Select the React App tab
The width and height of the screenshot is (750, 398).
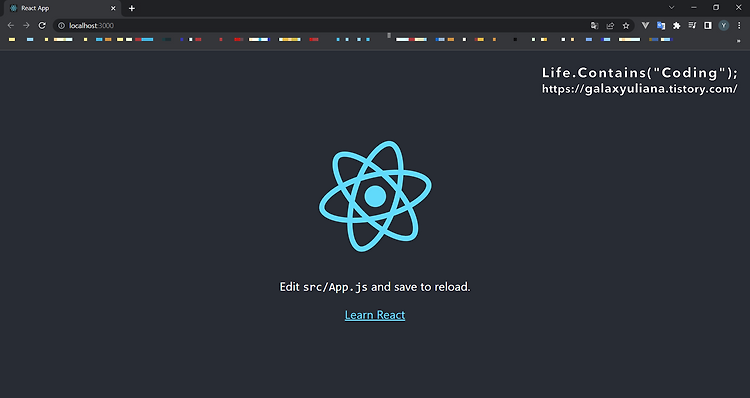click(62, 8)
